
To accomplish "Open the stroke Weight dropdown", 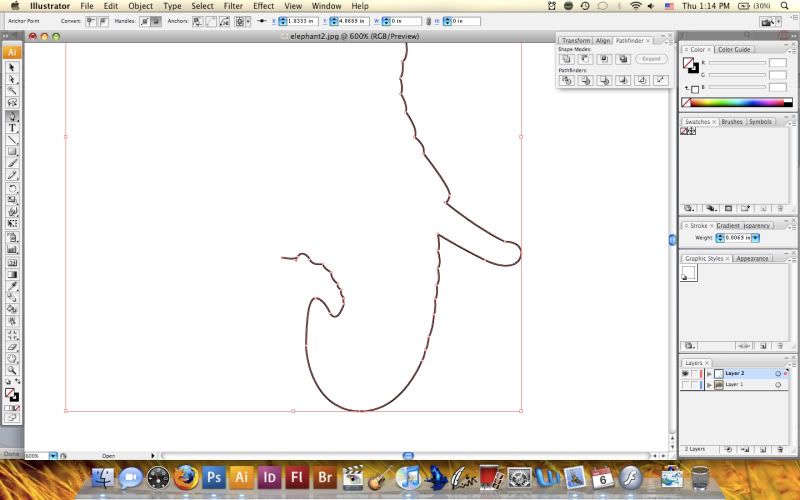I will [756, 238].
